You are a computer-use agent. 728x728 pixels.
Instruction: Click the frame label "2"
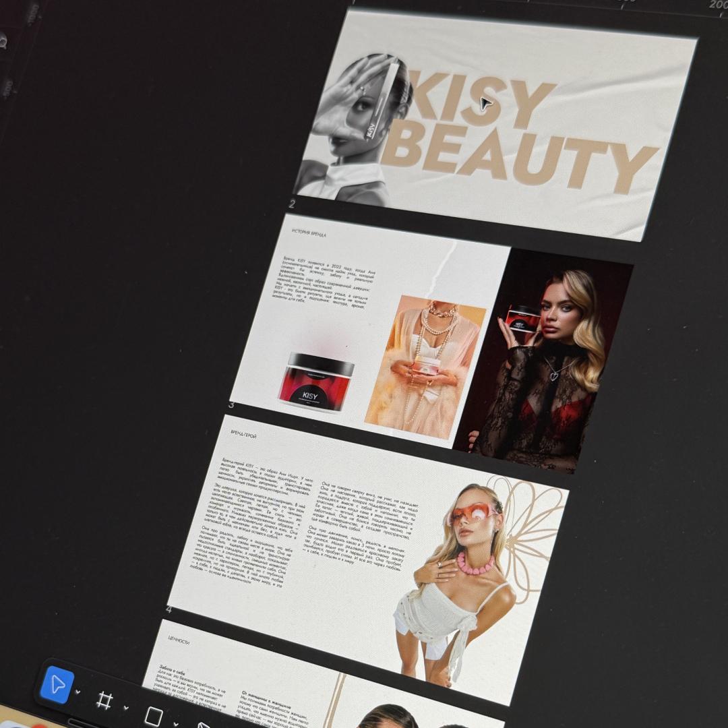(292, 204)
